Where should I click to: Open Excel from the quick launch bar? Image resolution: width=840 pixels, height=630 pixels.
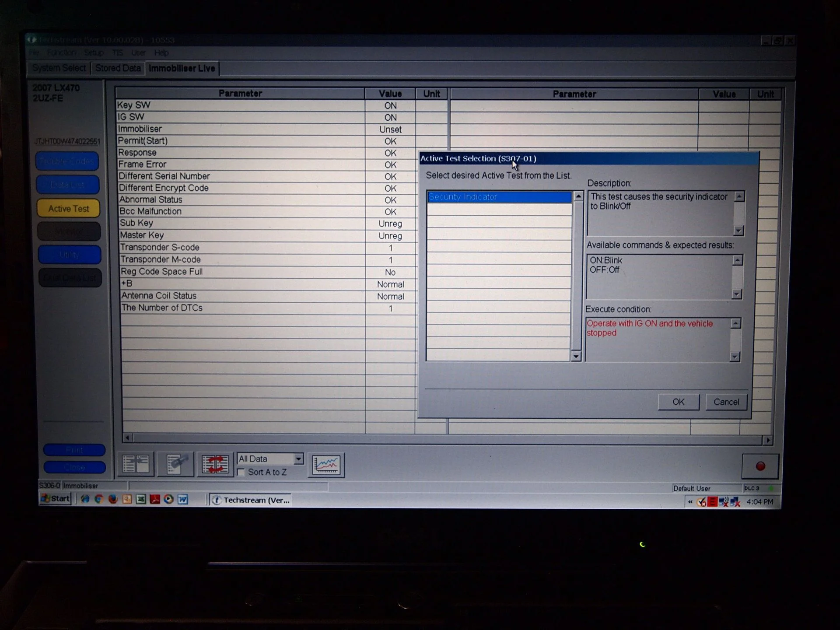click(x=141, y=499)
